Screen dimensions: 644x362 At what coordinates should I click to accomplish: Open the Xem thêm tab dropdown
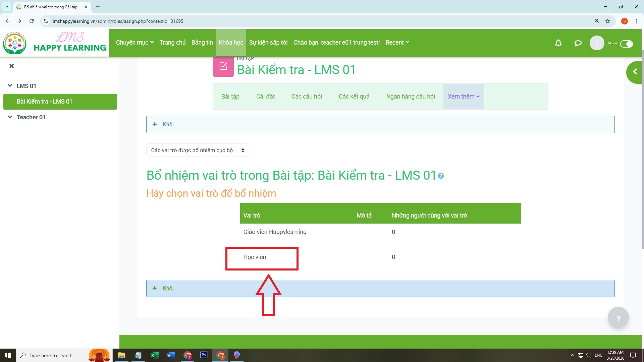(464, 97)
